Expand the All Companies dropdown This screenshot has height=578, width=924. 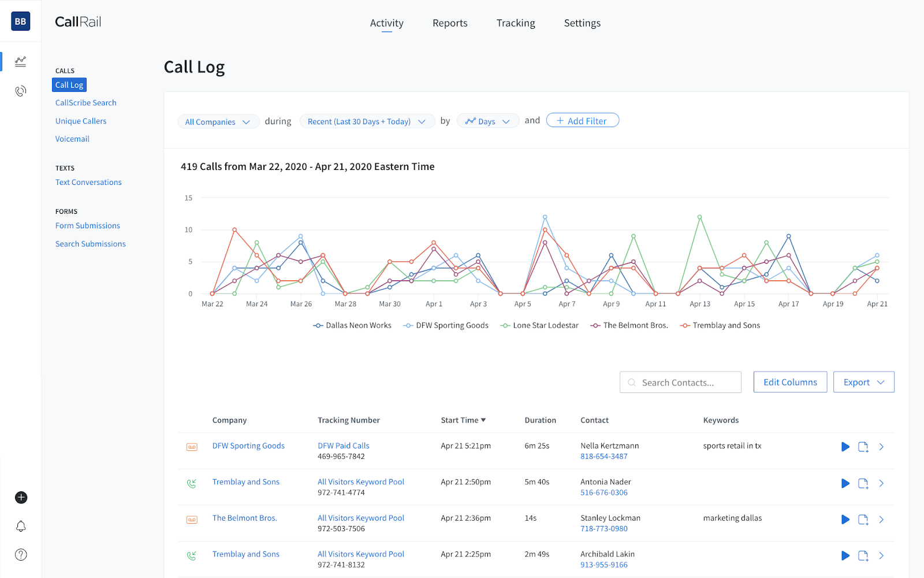point(217,122)
